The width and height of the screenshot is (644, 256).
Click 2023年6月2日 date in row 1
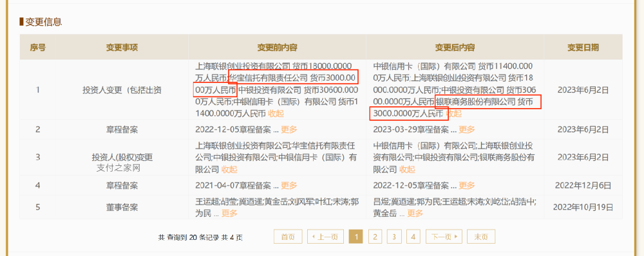[583, 90]
